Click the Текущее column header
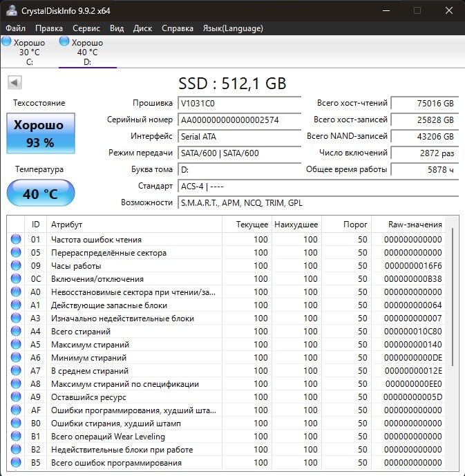The image size is (465, 476). 247,225
